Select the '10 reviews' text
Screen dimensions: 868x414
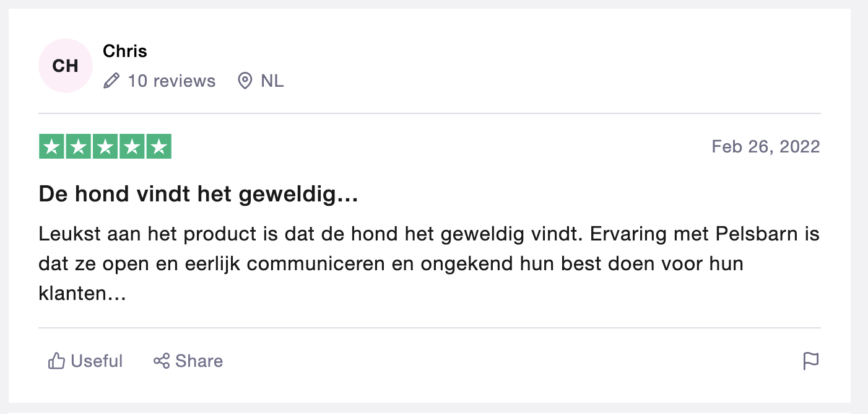(171, 81)
